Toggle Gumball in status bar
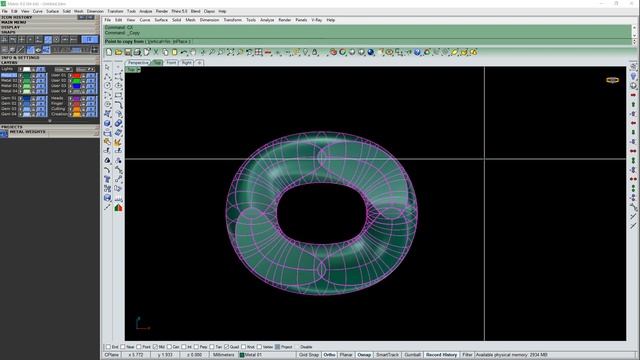The height and width of the screenshot is (360, 640). click(x=412, y=355)
